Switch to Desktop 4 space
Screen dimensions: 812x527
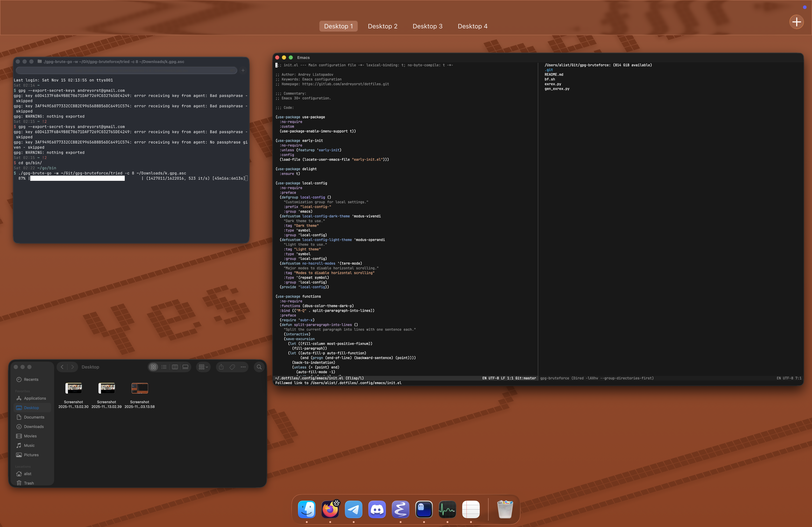(x=472, y=26)
